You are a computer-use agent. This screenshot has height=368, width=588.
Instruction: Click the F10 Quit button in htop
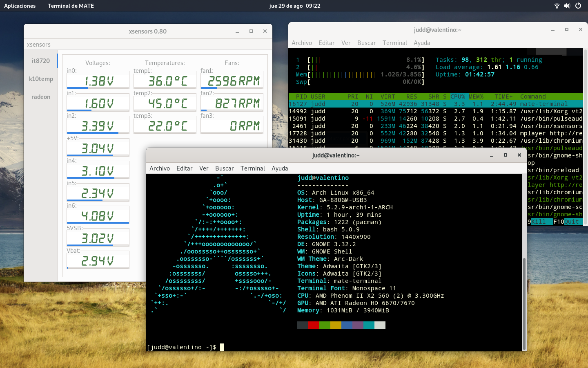568,222
